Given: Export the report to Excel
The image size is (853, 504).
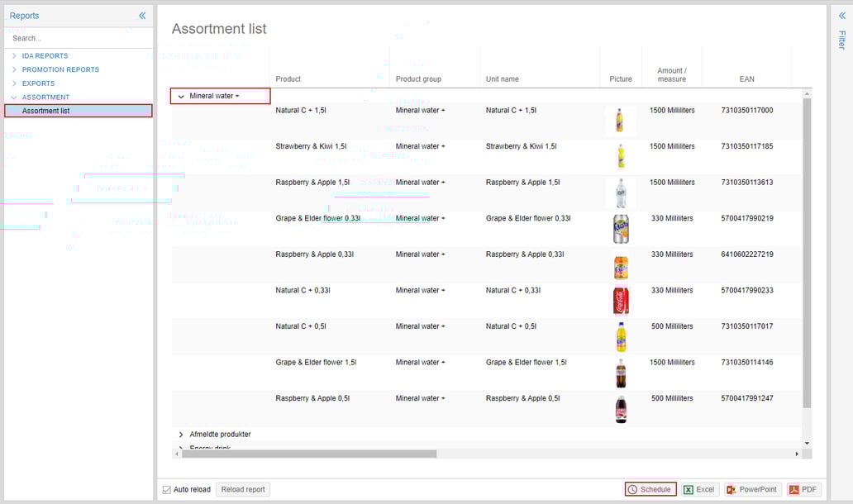Looking at the screenshot, I should coord(699,488).
